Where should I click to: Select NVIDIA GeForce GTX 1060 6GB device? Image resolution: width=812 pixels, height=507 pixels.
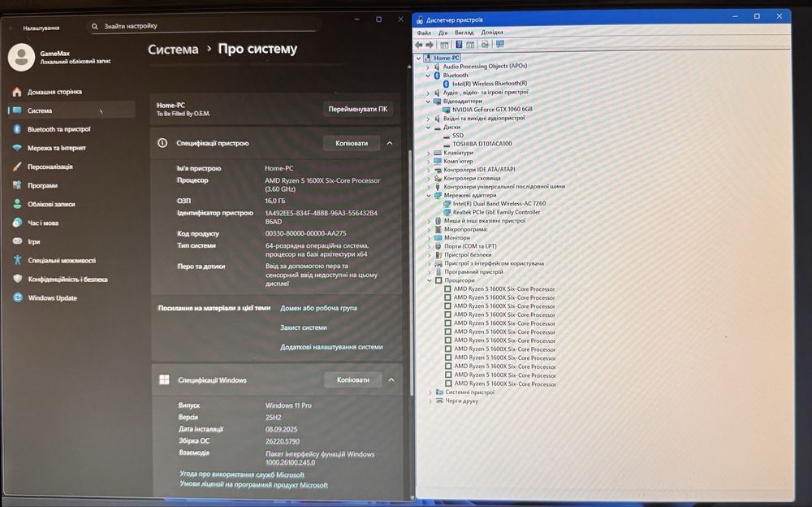tap(492, 110)
